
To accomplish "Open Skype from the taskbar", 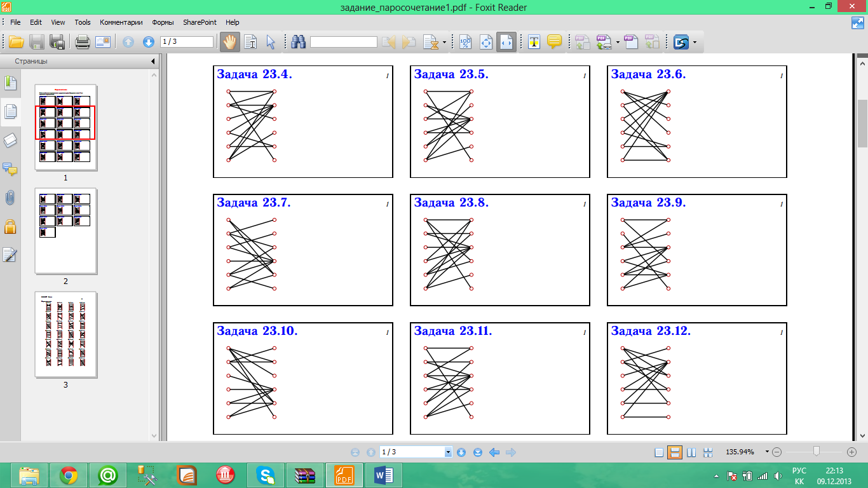I will pos(266,475).
